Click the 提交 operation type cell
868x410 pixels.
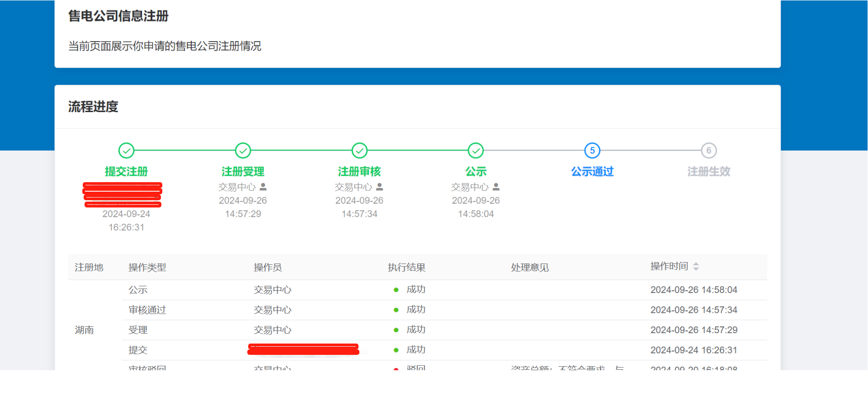click(x=138, y=350)
